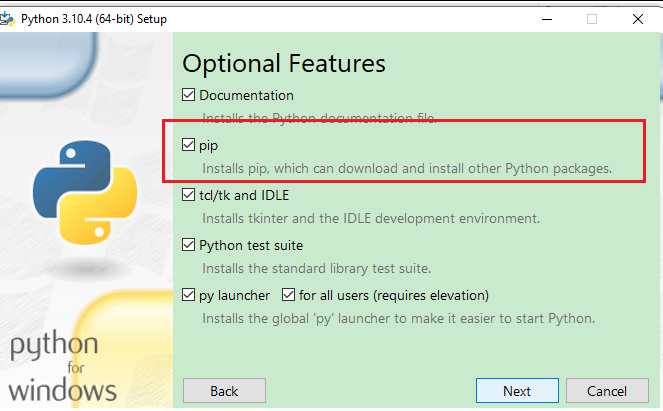Screen dimensions: 663x411
Task: Click the global 'py' launcher description text
Action: [x=398, y=318]
